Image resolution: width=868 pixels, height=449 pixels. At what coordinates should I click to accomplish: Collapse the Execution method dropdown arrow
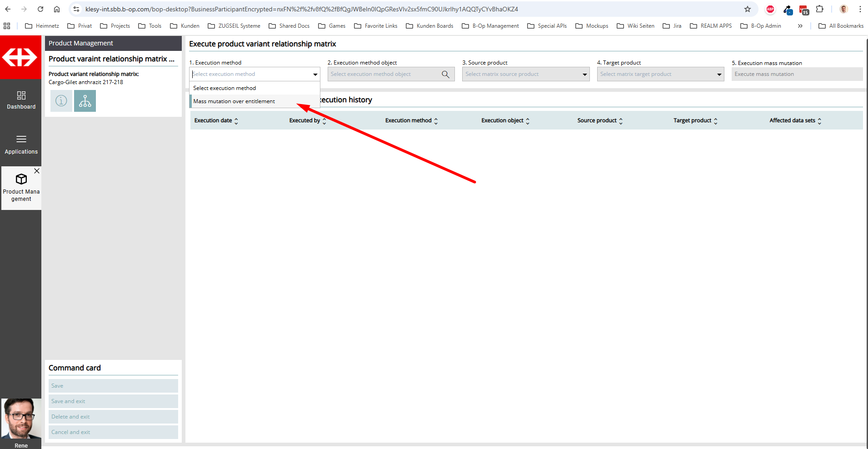pyautogui.click(x=315, y=75)
